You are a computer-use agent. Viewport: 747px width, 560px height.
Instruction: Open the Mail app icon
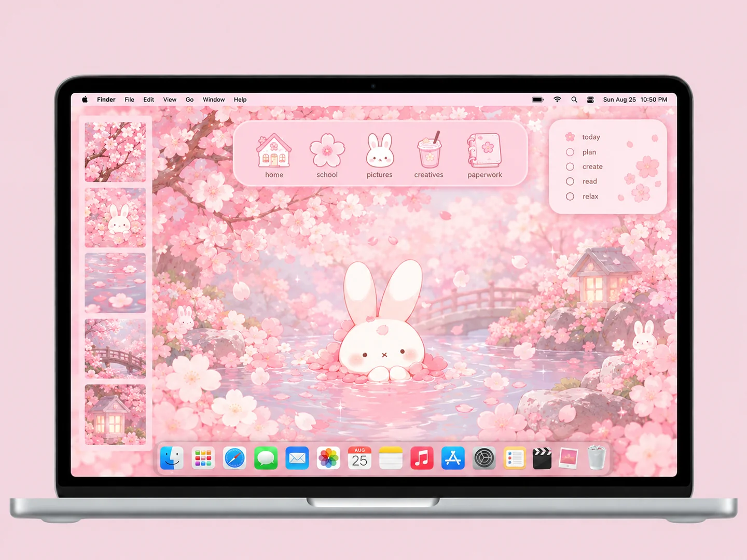297,458
